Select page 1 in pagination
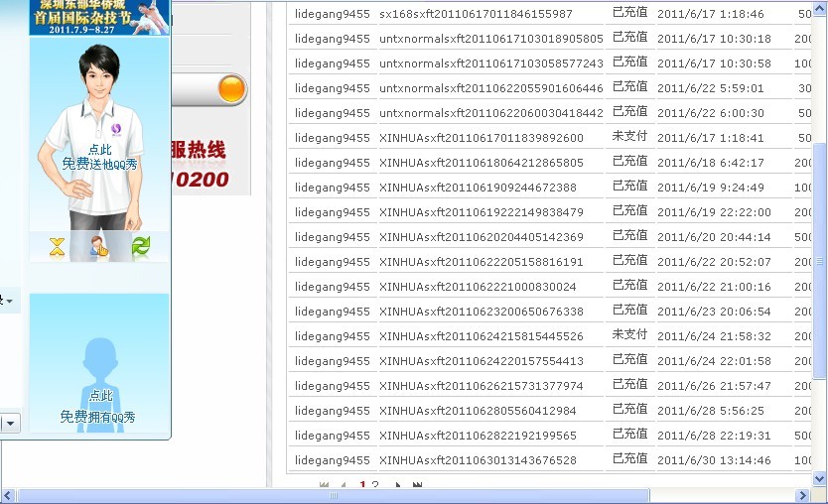The height and width of the screenshot is (504, 828). [362, 485]
